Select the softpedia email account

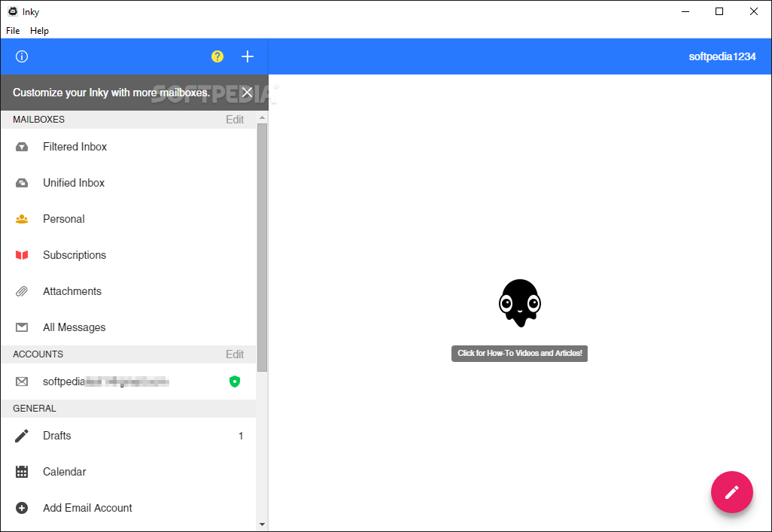pos(129,382)
